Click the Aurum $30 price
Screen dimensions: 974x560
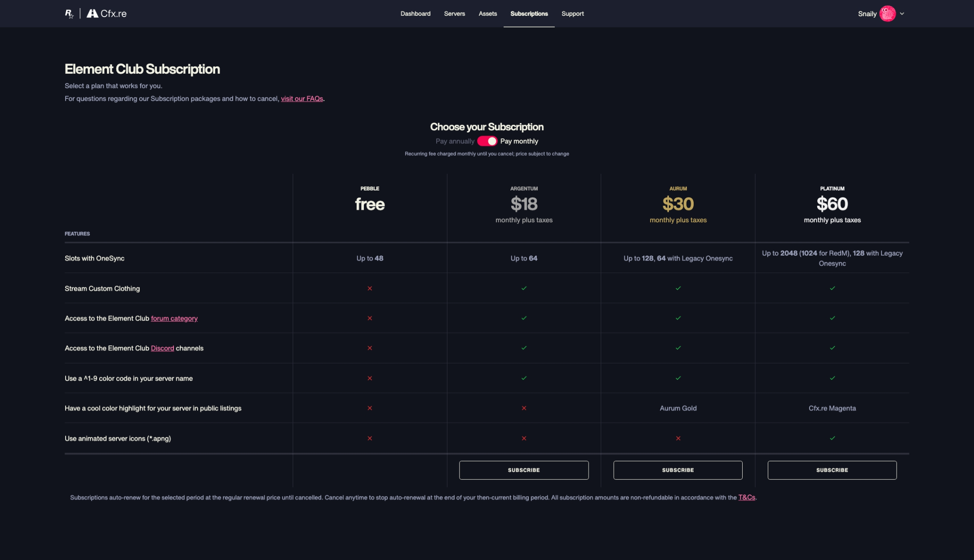click(x=678, y=204)
